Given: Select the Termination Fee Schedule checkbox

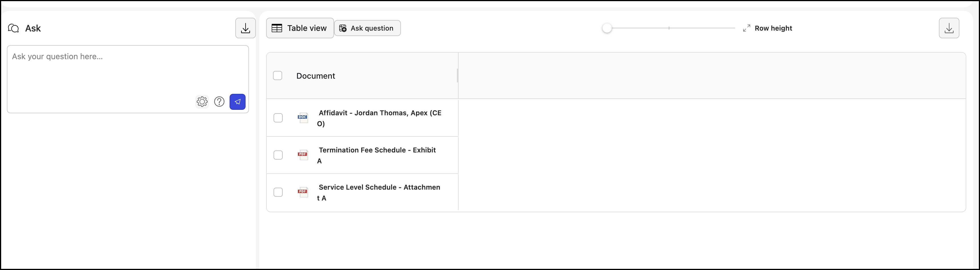Looking at the screenshot, I should (x=278, y=155).
